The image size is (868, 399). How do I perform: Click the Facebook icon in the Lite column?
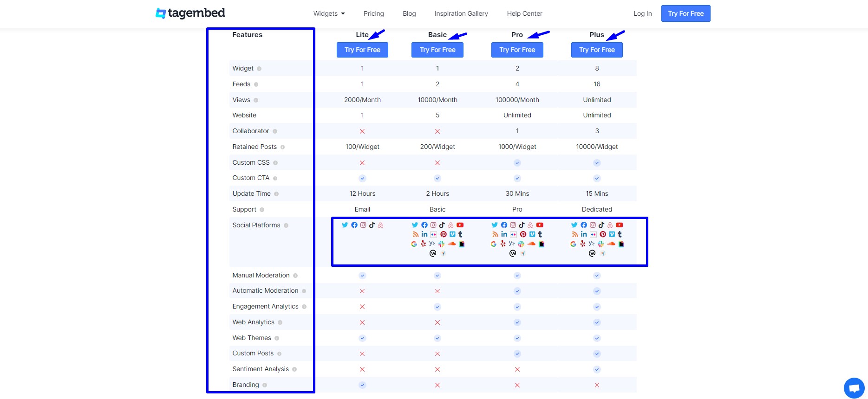pyautogui.click(x=354, y=225)
